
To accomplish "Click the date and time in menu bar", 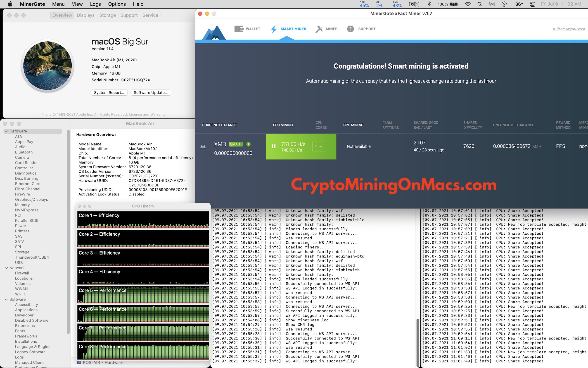I will pos(561,4).
